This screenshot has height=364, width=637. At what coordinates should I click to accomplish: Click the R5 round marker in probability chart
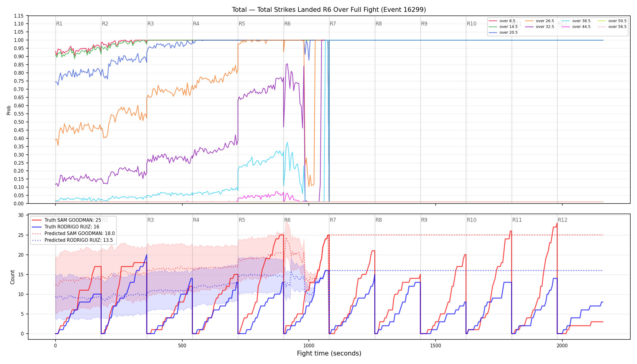click(242, 24)
